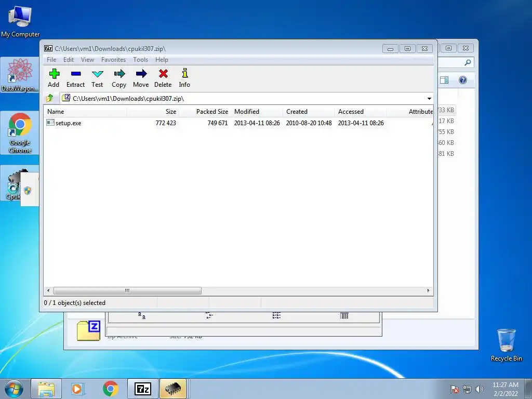Open My Computer desktop icon
Image resolution: width=532 pixels, height=399 pixels.
(x=20, y=21)
